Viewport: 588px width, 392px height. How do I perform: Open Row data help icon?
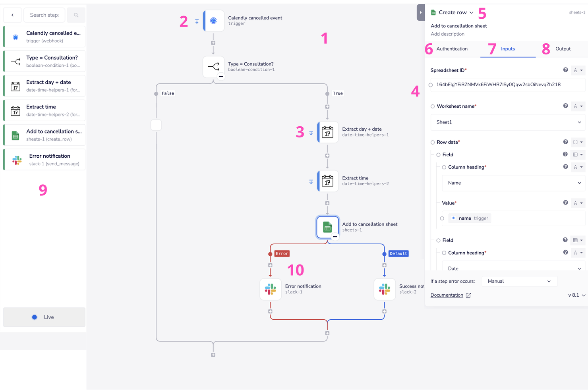pyautogui.click(x=565, y=142)
